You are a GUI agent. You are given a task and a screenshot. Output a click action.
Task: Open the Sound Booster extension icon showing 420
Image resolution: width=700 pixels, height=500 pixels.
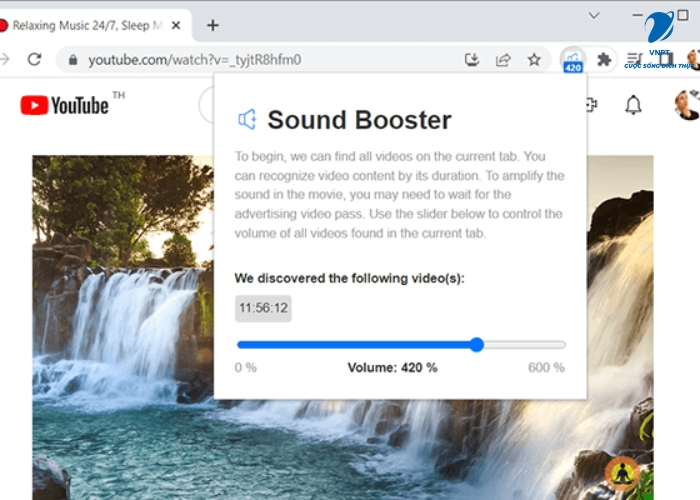pos(573,60)
